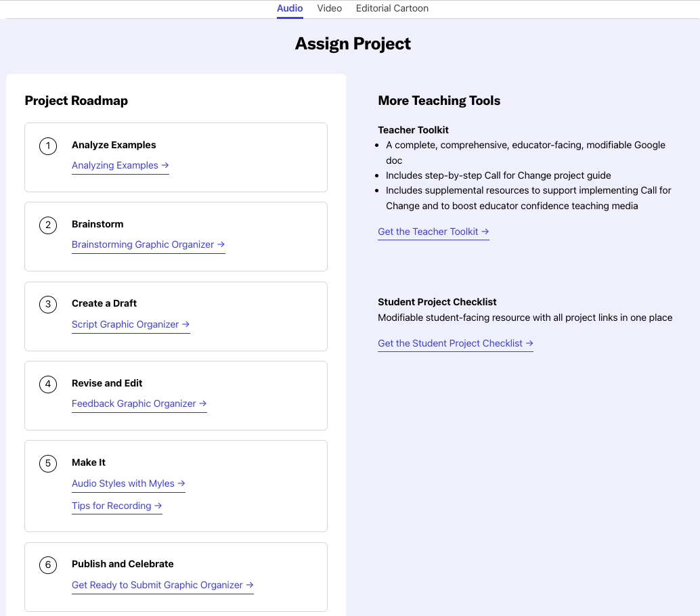Open the Analyzing Examples link

coord(120,165)
